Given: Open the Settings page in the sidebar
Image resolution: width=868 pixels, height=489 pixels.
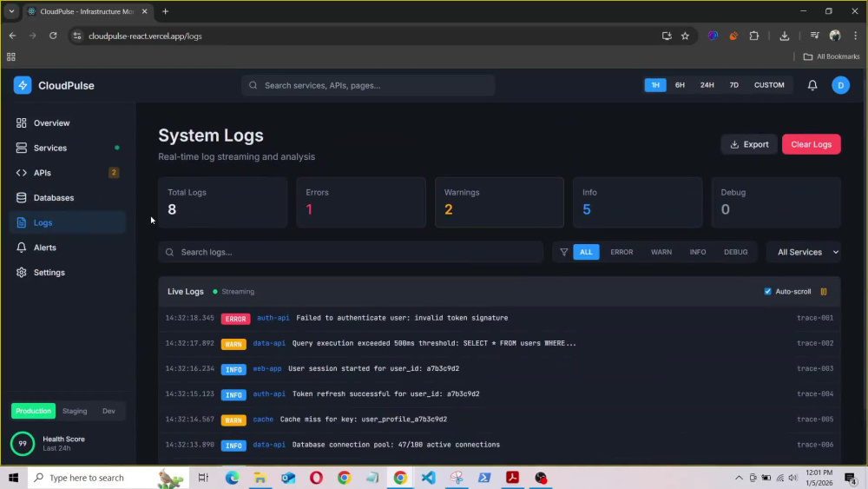Looking at the screenshot, I should coord(68,273).
